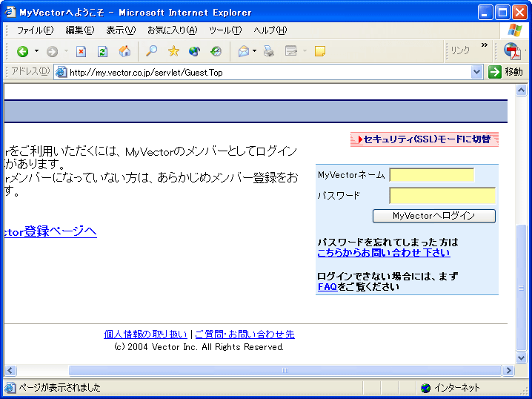
Task: Open the Search magnifier icon
Action: 151,51
